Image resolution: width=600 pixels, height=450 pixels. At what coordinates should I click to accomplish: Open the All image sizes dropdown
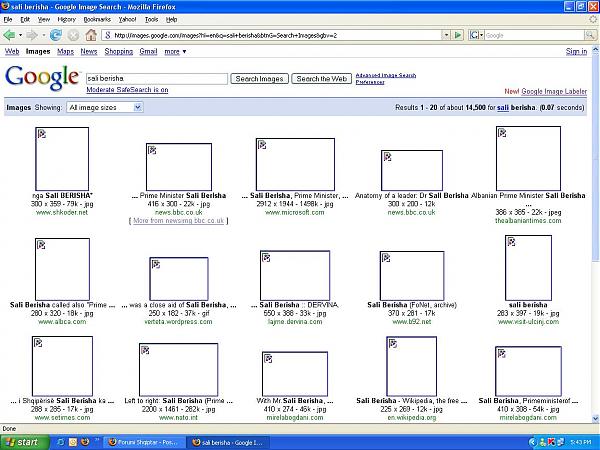(105, 108)
